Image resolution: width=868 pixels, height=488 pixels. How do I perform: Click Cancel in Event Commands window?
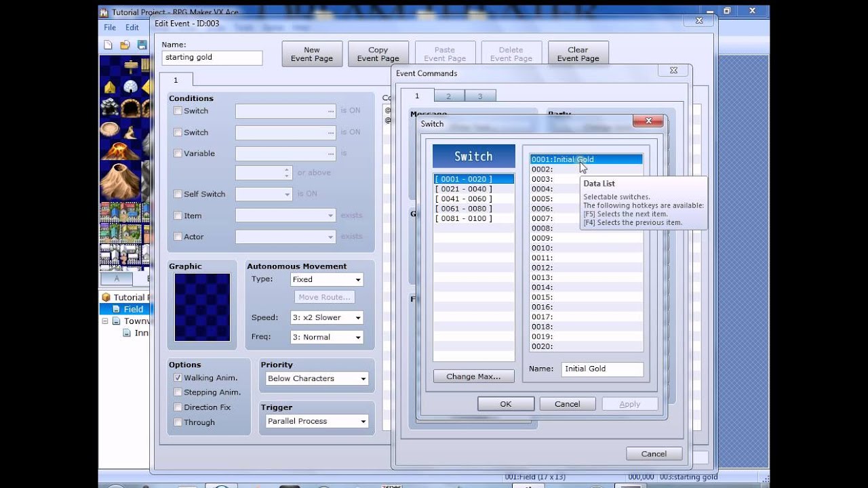pyautogui.click(x=654, y=454)
